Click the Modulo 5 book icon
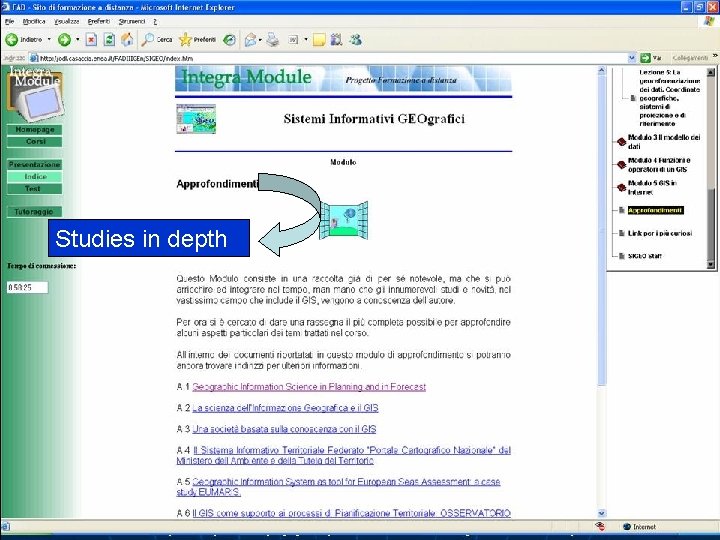Screen dimensions: 720x540 (x=621, y=187)
